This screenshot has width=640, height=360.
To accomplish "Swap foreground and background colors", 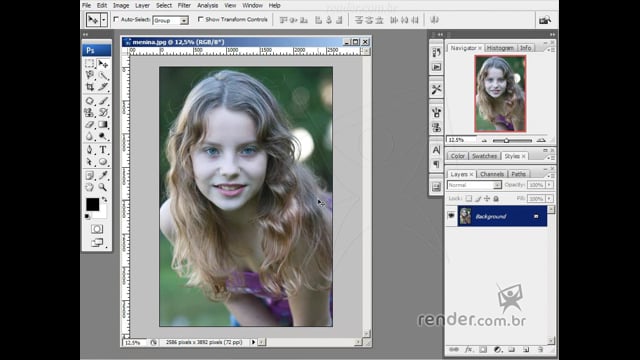I will pyautogui.click(x=104, y=200).
